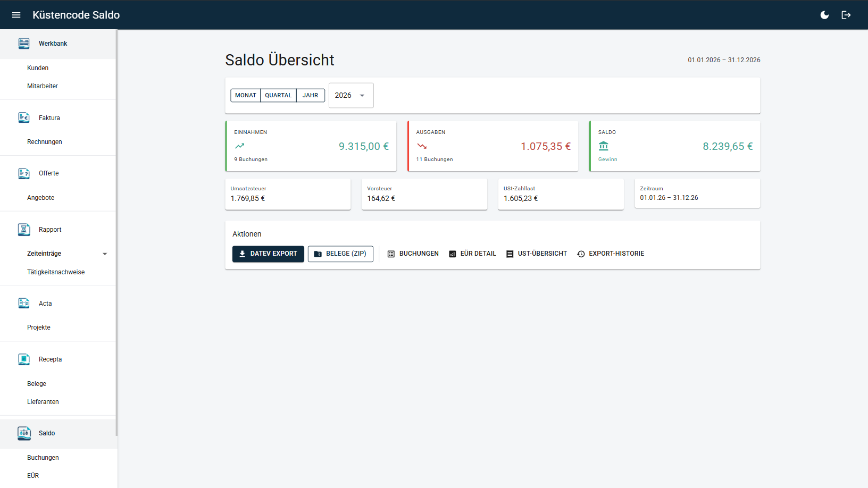
Task: Expand the Zeiteinträge submenu
Action: (x=105, y=254)
